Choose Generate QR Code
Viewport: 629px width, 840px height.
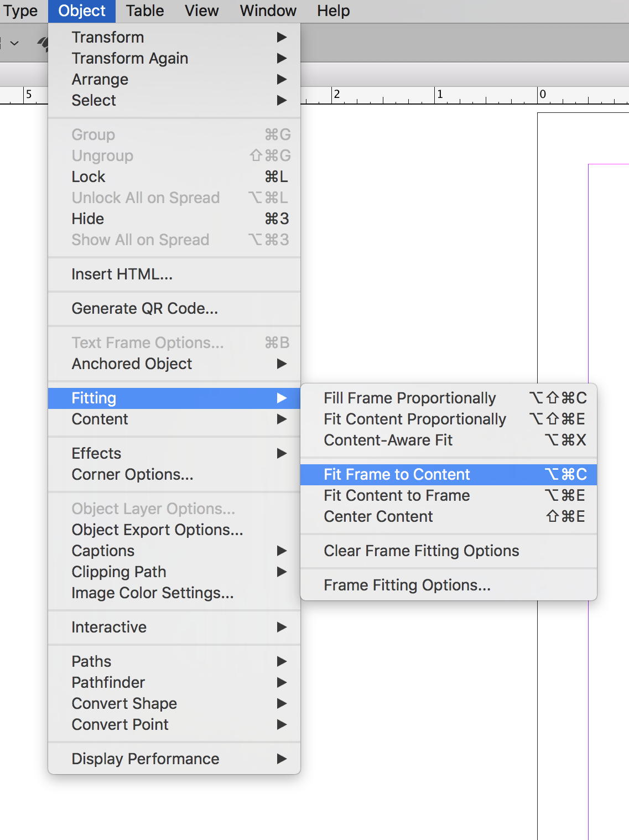pos(145,308)
